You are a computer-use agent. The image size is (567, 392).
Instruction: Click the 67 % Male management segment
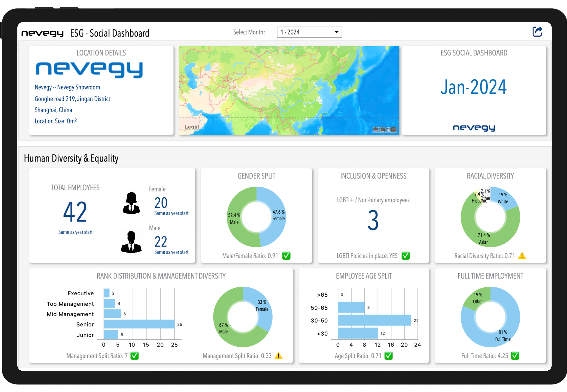click(224, 328)
